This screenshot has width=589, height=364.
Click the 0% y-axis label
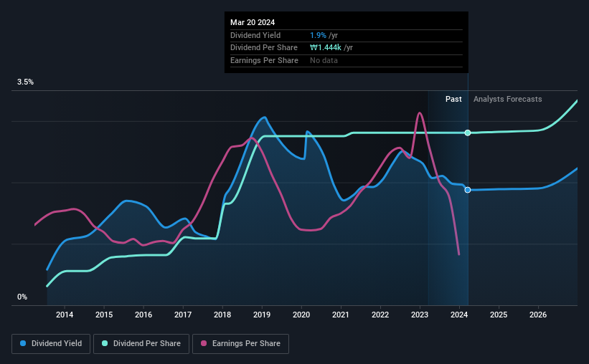(22, 297)
